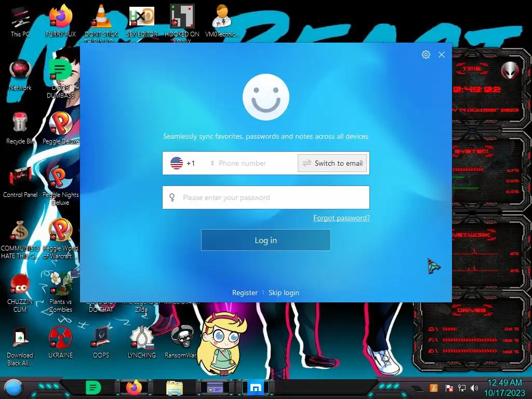This screenshot has height=399, width=532.
Task: Open green notes app in taskbar
Action: [x=93, y=388]
